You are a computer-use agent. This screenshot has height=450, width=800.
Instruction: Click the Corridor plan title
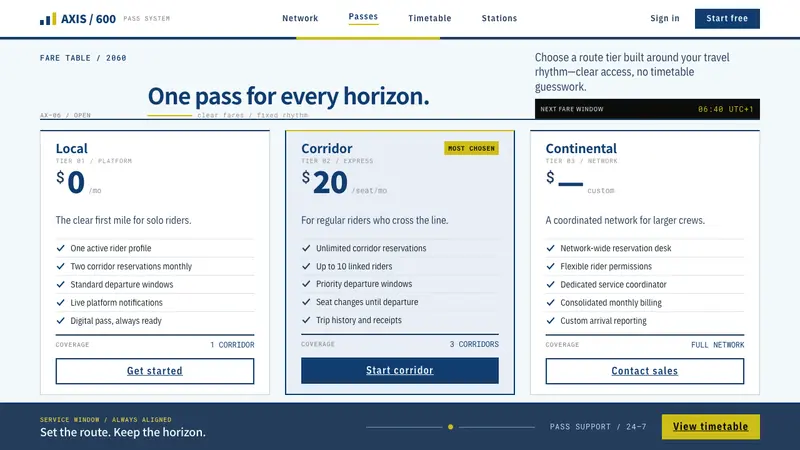point(327,148)
